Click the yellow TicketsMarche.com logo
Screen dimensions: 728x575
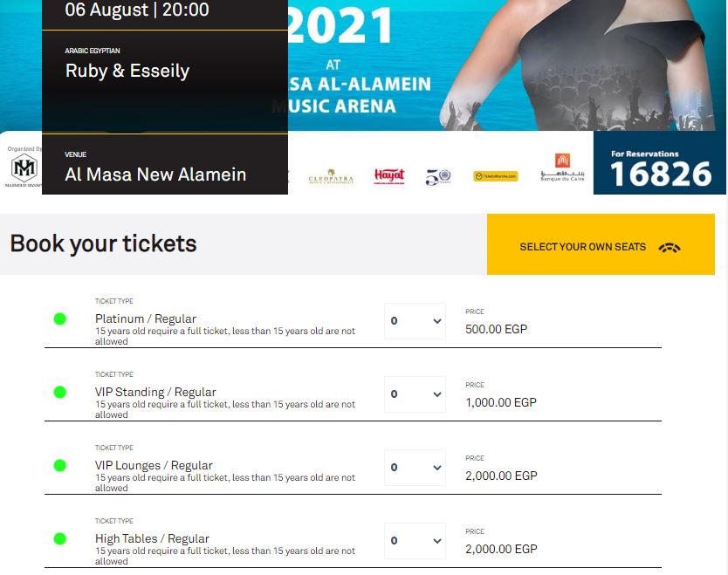(496, 176)
